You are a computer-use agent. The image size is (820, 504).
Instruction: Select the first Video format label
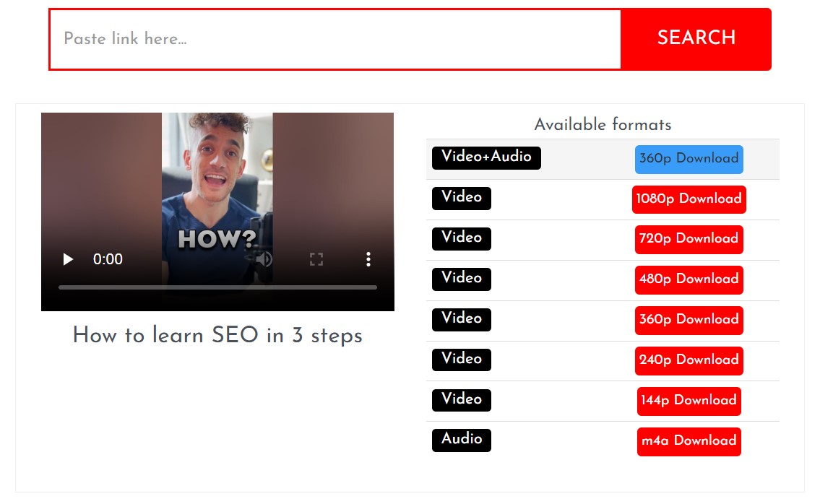461,198
